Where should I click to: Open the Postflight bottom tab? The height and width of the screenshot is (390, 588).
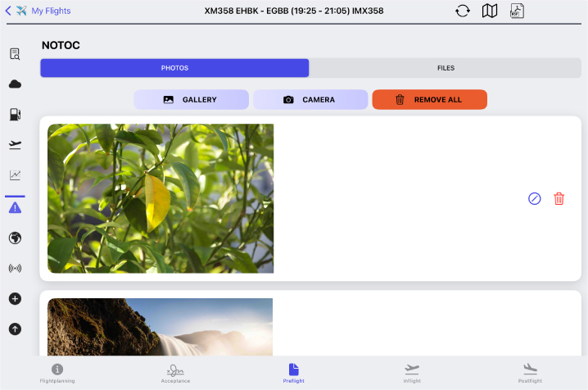530,374
